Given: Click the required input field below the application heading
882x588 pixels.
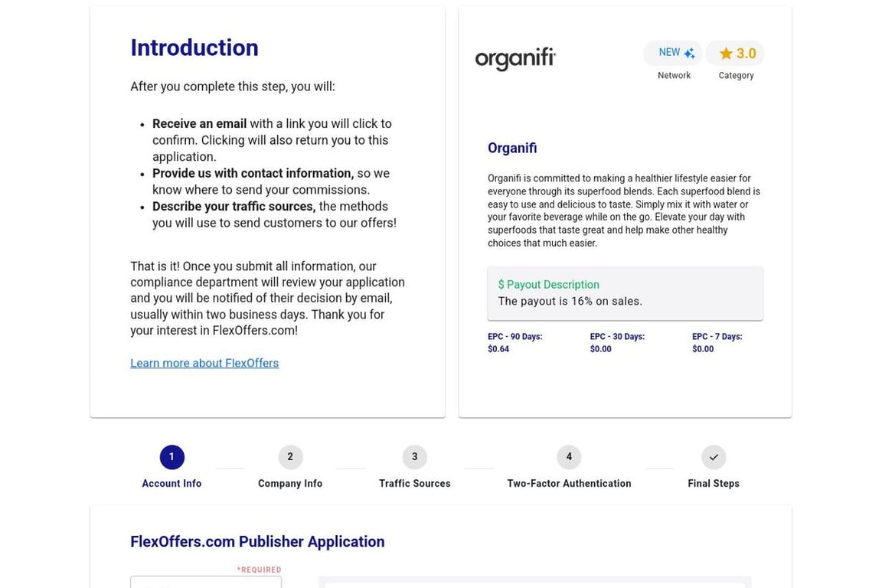Looking at the screenshot, I should point(206,582).
